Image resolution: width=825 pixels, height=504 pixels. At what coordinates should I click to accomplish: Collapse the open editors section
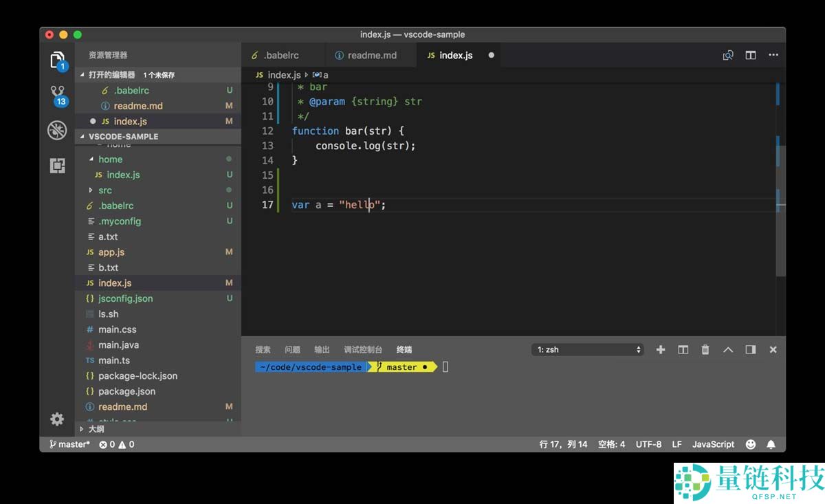click(x=158, y=74)
